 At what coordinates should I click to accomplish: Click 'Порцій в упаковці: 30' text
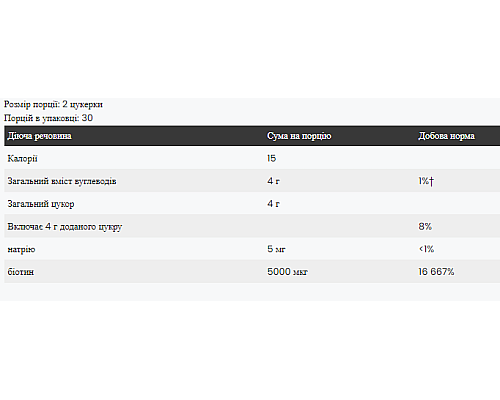(x=48, y=118)
